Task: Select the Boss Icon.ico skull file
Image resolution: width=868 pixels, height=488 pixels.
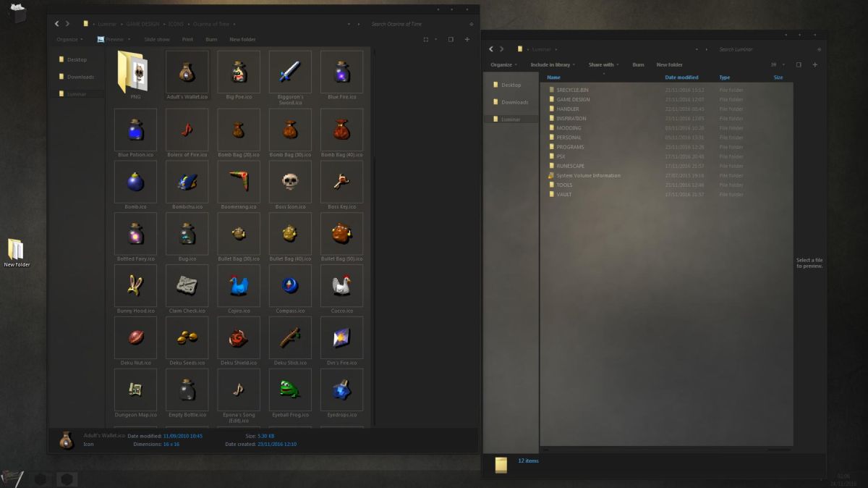Action: 290,185
